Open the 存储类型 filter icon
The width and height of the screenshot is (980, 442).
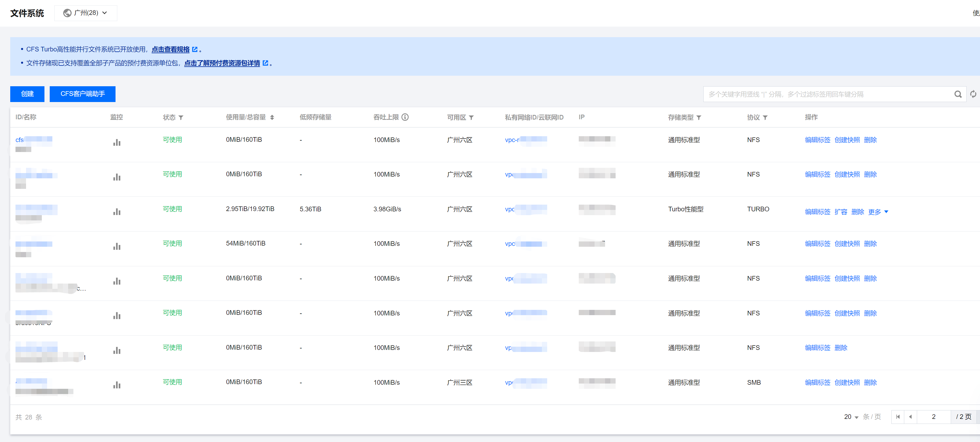(699, 118)
